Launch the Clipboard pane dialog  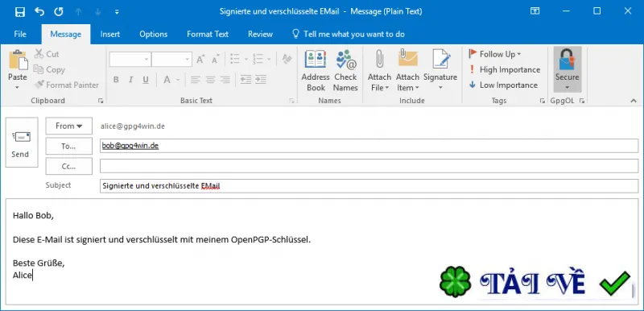[x=101, y=101]
